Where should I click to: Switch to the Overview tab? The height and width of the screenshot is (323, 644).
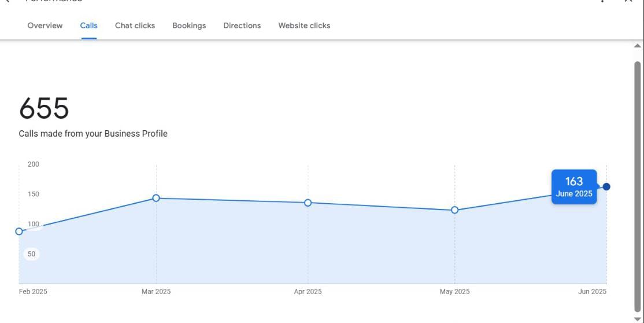click(45, 25)
